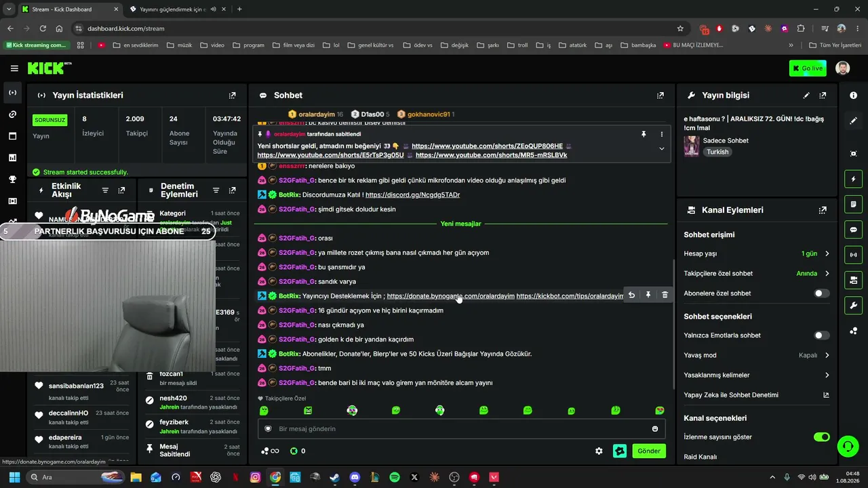Open the ZEoQUP806HE YouTube shorts link
This screenshot has width=868, height=488.
tap(487, 146)
